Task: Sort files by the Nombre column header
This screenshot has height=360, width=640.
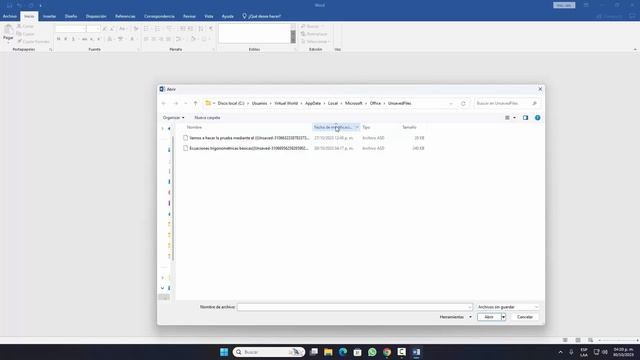Action: pos(194,127)
